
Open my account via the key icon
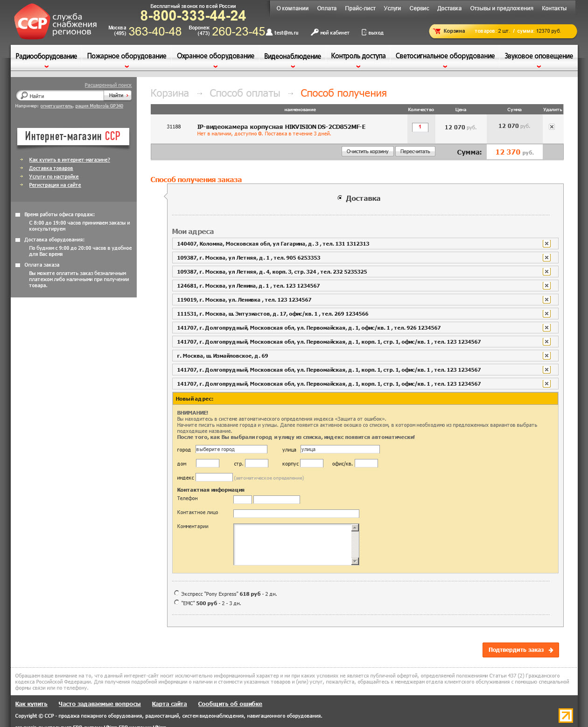[x=315, y=32]
